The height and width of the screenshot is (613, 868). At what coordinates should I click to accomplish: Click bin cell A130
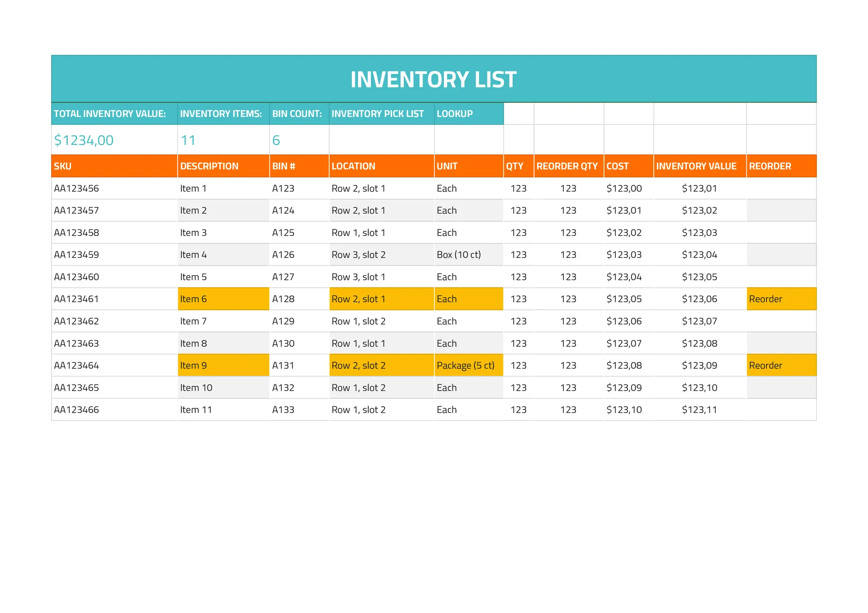(283, 343)
